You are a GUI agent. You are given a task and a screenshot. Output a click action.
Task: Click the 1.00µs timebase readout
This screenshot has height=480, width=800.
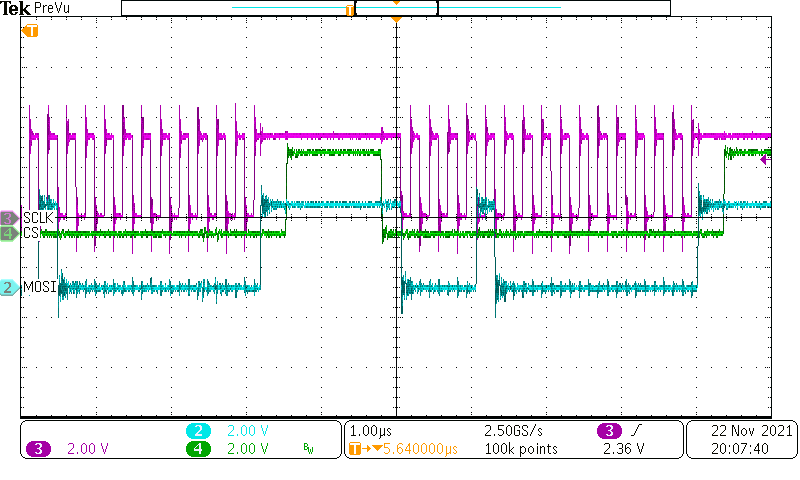[x=370, y=431]
